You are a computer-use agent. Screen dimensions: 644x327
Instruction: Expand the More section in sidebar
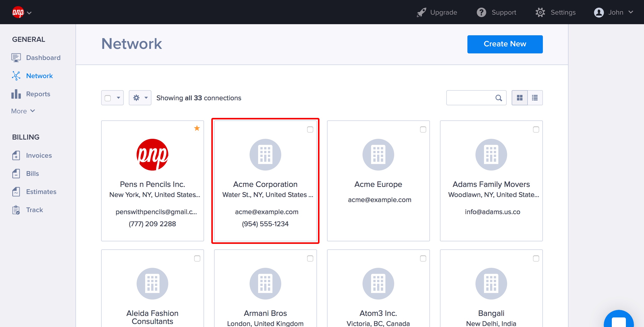pyautogui.click(x=23, y=111)
